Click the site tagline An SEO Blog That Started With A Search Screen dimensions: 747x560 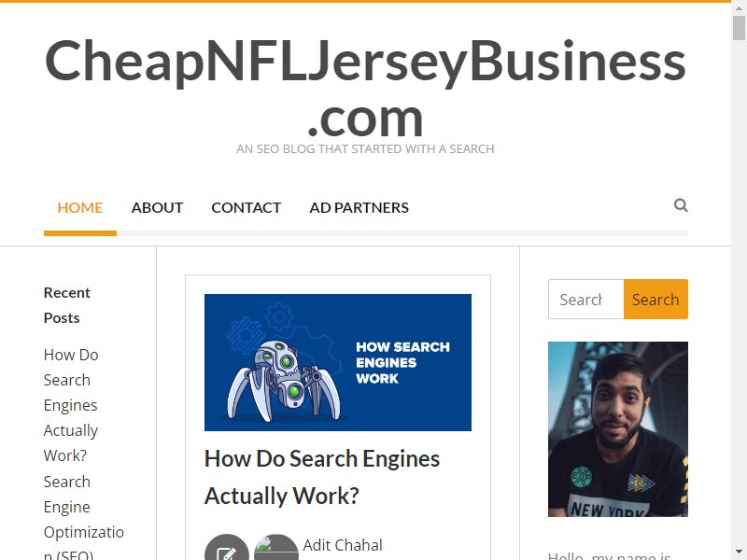click(365, 149)
